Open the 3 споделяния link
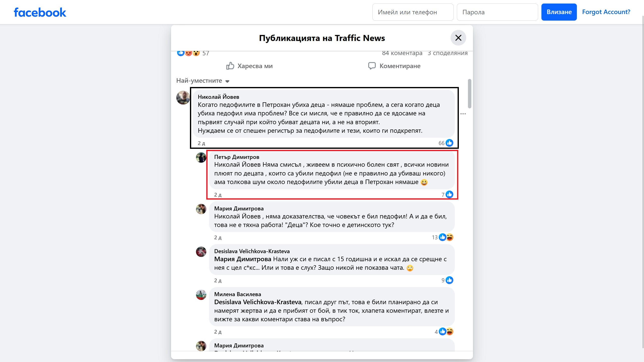This screenshot has width=644, height=362. coord(448,53)
